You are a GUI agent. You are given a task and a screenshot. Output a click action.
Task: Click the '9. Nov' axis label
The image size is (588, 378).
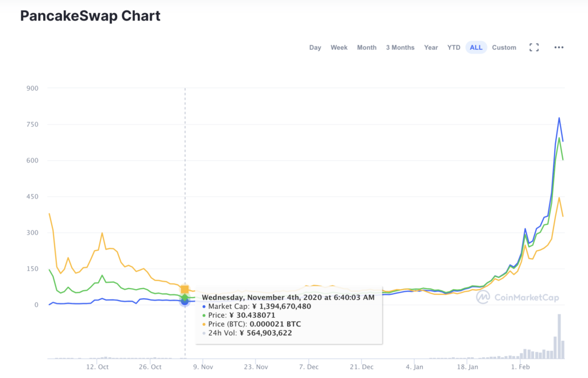tap(203, 367)
